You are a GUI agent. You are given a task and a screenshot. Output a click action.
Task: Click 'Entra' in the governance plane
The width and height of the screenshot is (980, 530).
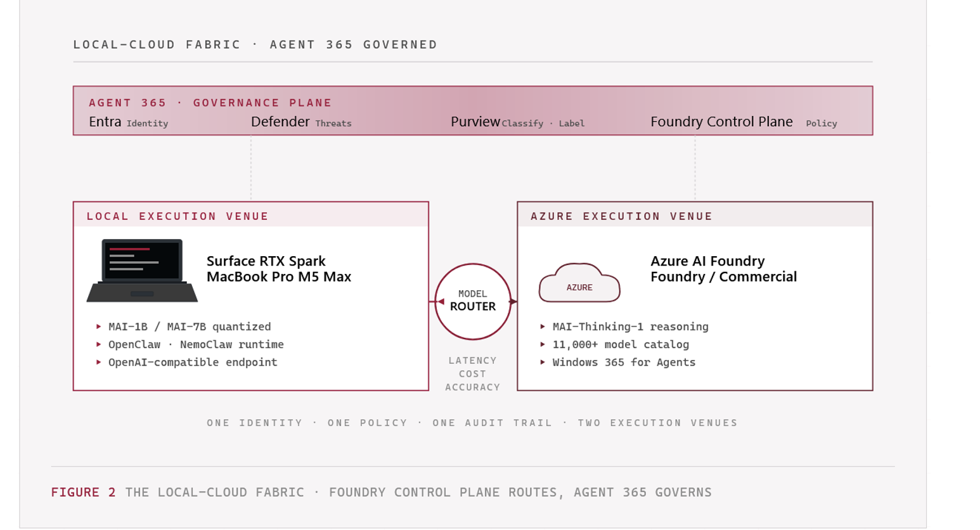(105, 122)
